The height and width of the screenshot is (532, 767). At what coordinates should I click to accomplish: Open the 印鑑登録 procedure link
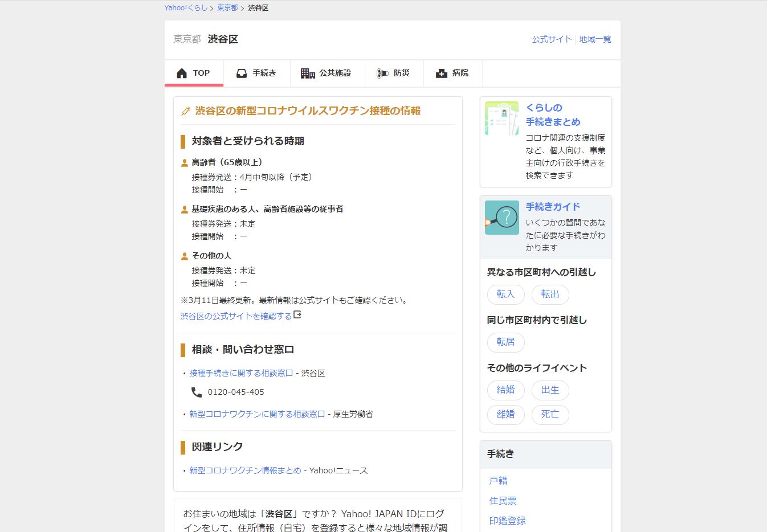coord(507,521)
